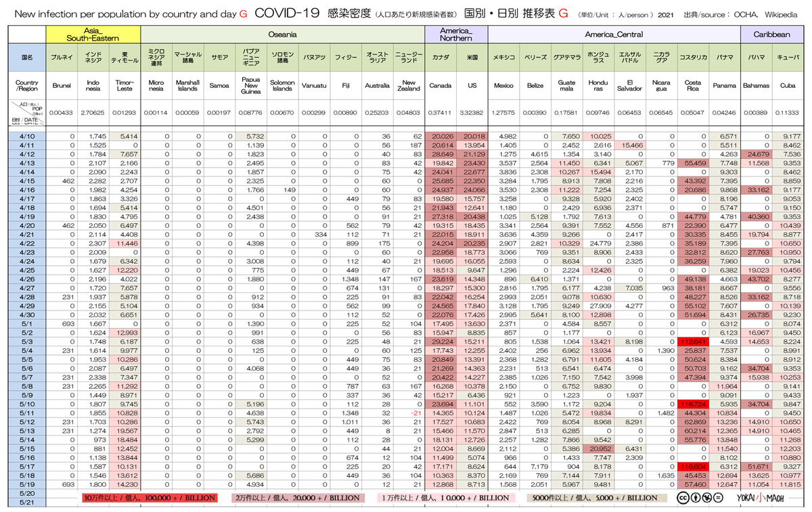Click the Papua New Guinea column header
This screenshot has height=512, width=812.
point(250,86)
